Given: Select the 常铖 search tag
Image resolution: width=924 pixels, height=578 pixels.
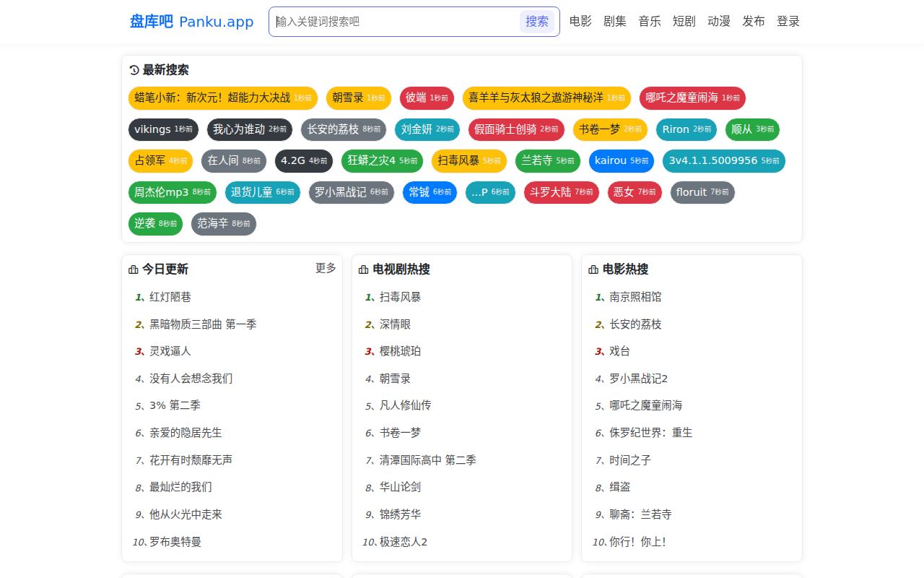Looking at the screenshot, I should tap(430, 192).
